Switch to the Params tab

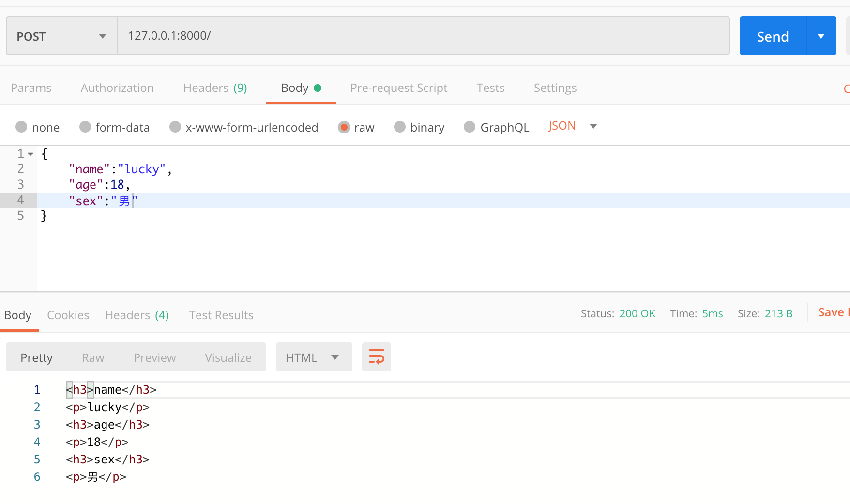[31, 88]
